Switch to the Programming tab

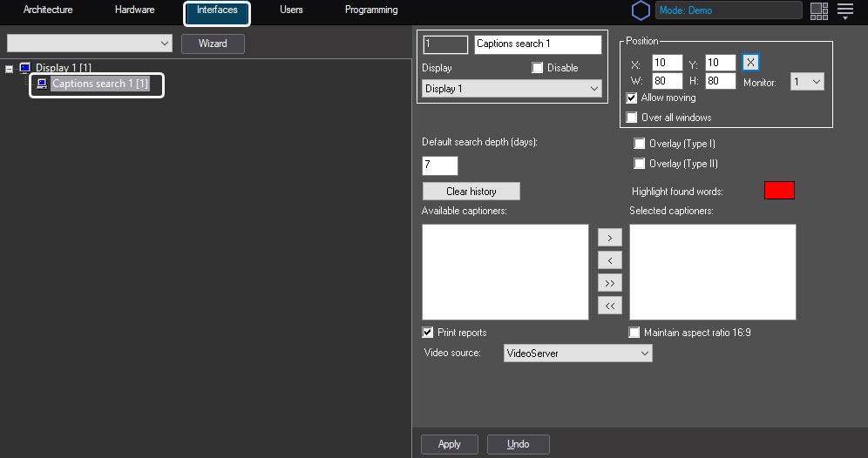371,10
